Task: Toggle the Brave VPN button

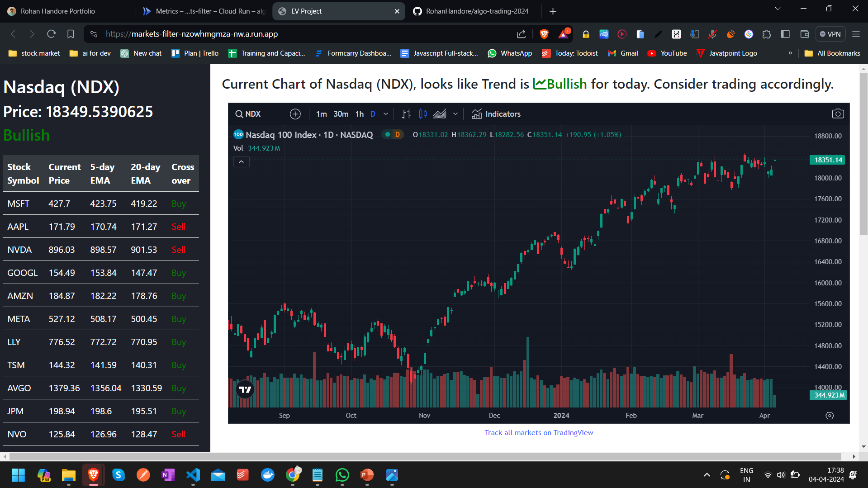Action: point(830,34)
